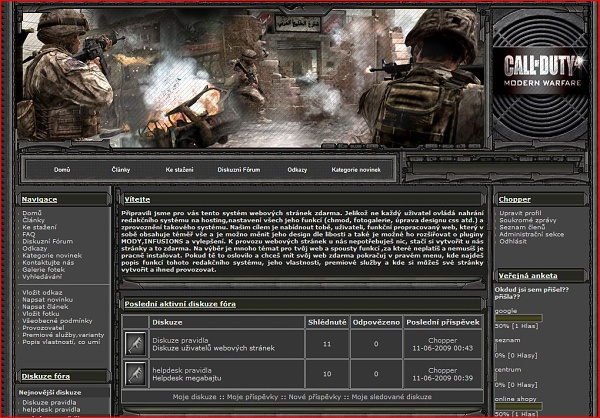Viewport: 600px width, 418px height.
Task: Open Diskuzní Fórum in the top menu bar
Action: 239,170
